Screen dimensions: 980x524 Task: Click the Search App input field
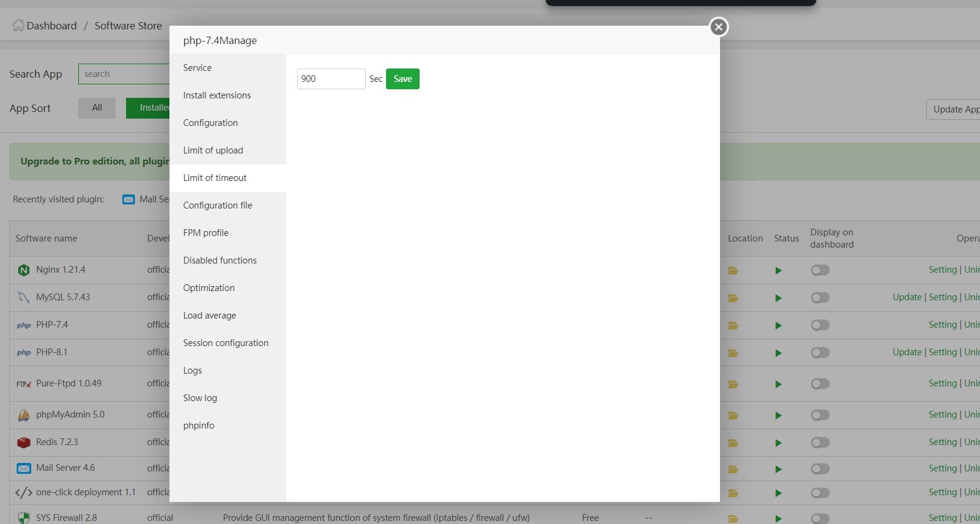click(124, 74)
